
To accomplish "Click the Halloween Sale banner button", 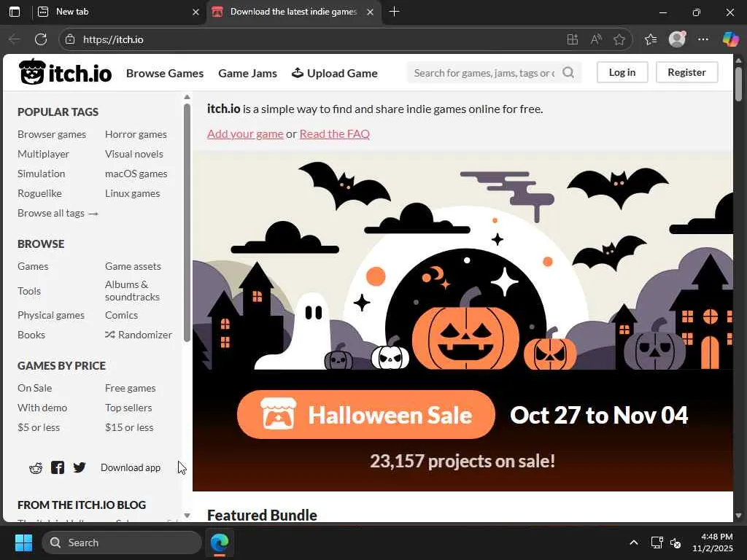I will coord(366,415).
